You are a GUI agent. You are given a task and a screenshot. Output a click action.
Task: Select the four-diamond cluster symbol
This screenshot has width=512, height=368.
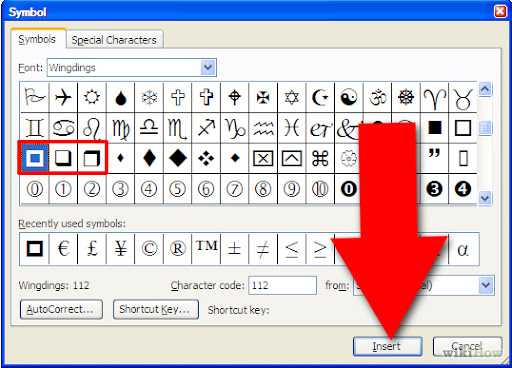click(x=206, y=158)
